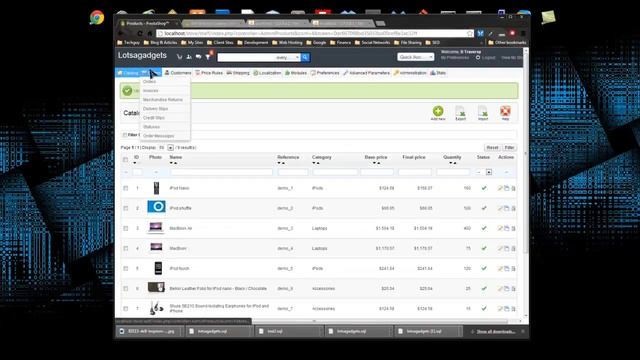Click the Filter button above the table
This screenshot has width=640, height=360.
pos(509,147)
